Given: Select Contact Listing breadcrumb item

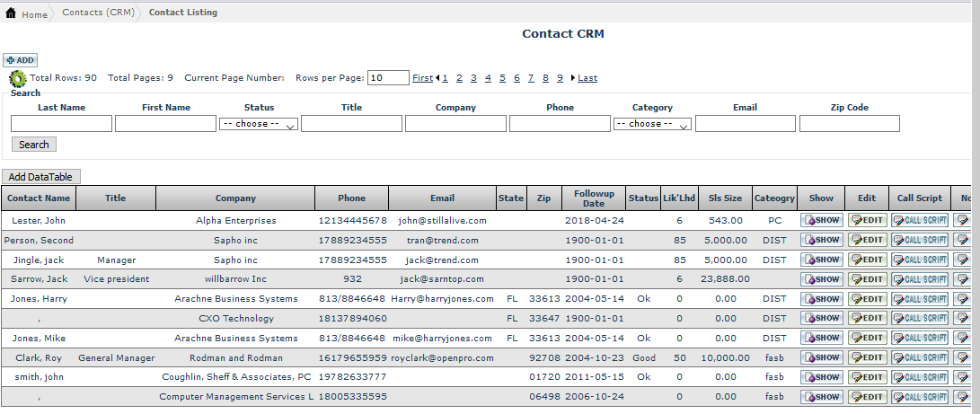Looking at the screenshot, I should pyautogui.click(x=182, y=13).
